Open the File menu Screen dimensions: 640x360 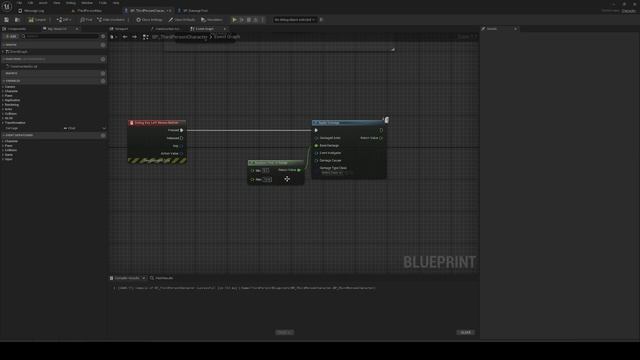click(19, 3)
